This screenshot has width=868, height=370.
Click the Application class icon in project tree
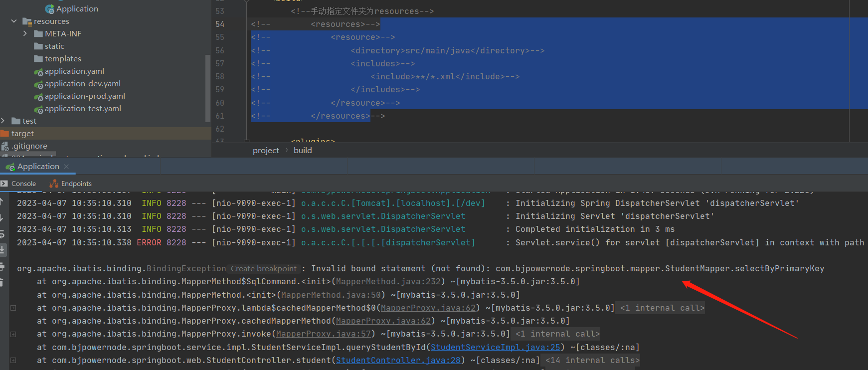tap(49, 9)
